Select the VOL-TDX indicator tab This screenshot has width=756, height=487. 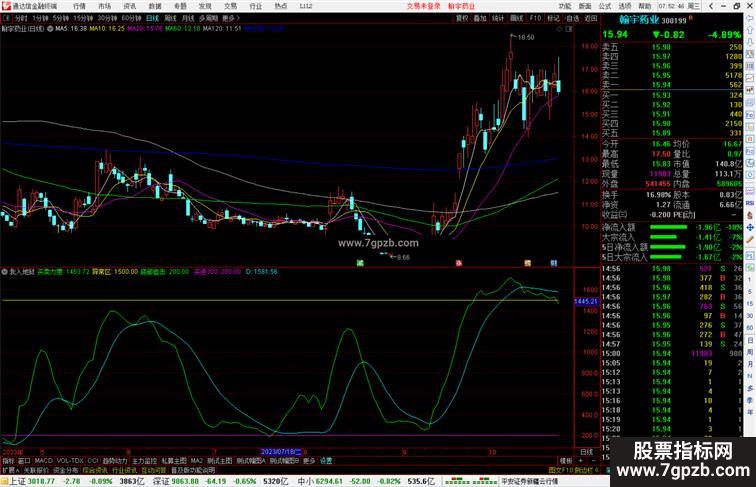[x=70, y=461]
